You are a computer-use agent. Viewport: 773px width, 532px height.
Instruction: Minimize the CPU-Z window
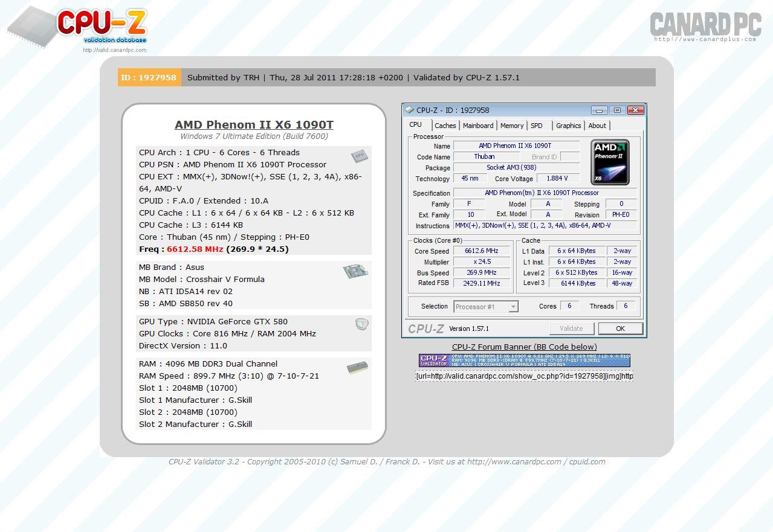(600, 111)
